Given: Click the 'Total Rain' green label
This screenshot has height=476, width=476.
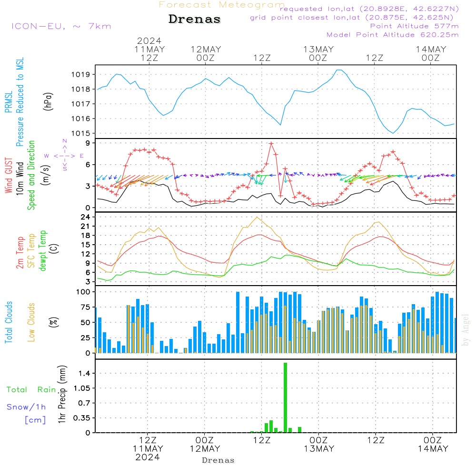Looking at the screenshot, I should pyautogui.click(x=31, y=390).
